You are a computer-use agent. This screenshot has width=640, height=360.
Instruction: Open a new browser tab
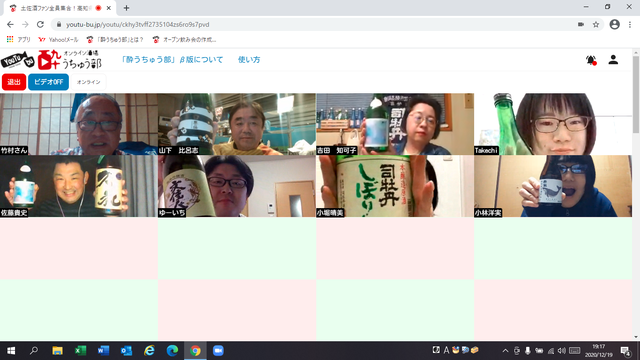coord(126,8)
